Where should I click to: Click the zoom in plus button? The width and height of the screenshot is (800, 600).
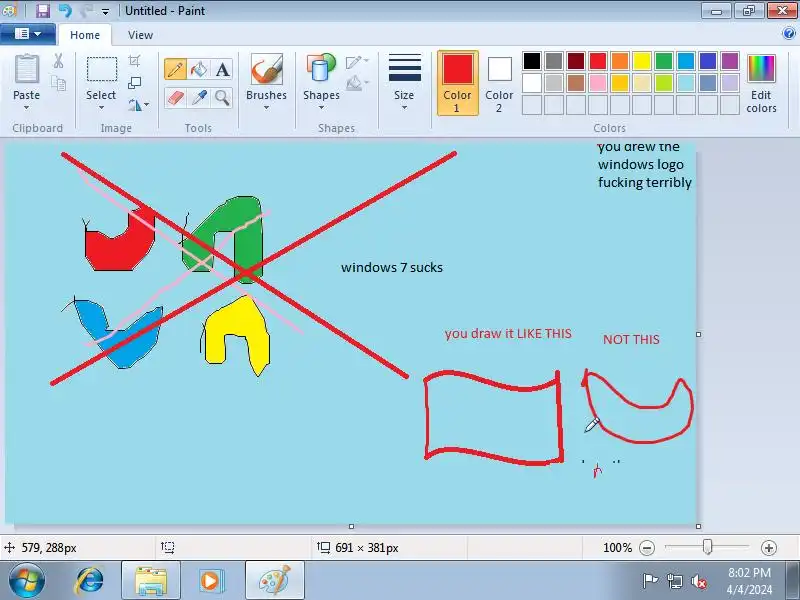coord(768,548)
